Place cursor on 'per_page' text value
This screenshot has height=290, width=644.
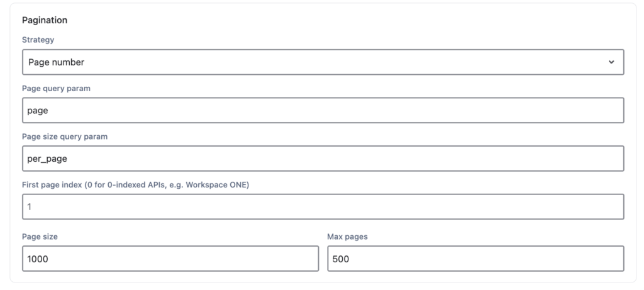[x=47, y=159]
